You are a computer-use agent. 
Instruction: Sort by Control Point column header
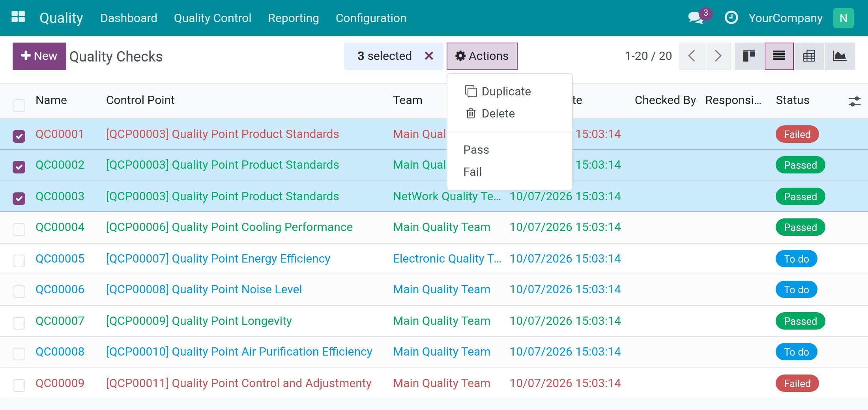pos(140,100)
